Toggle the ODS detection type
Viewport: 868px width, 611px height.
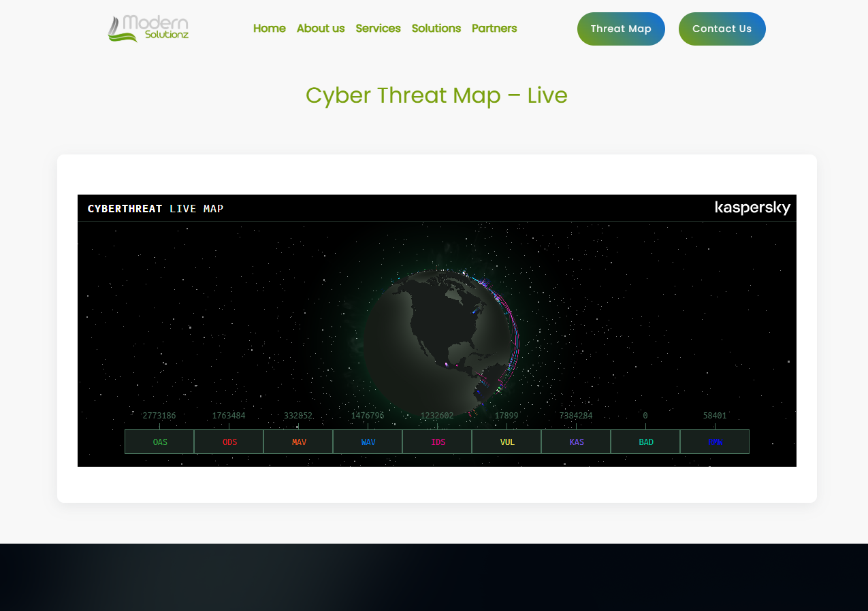pos(229,442)
